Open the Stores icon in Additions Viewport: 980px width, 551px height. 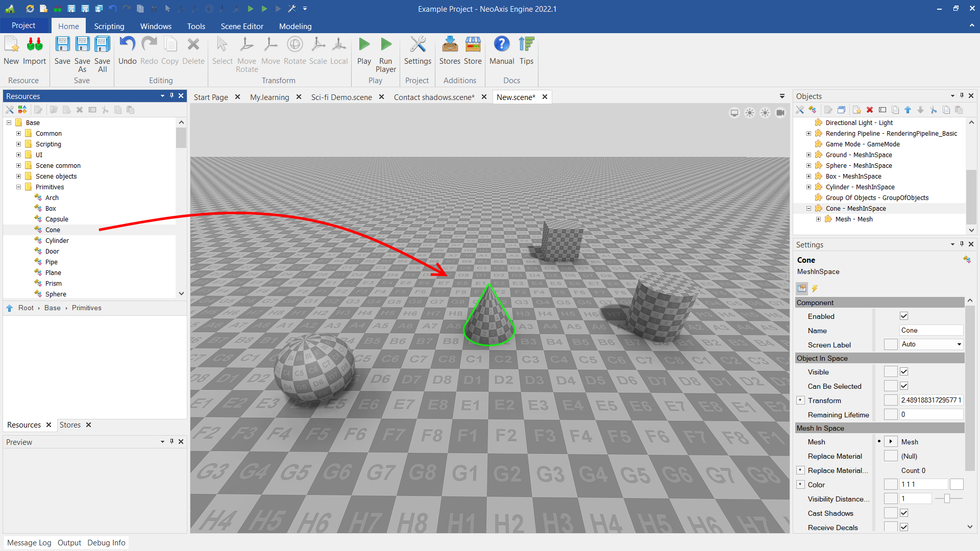[x=450, y=45]
